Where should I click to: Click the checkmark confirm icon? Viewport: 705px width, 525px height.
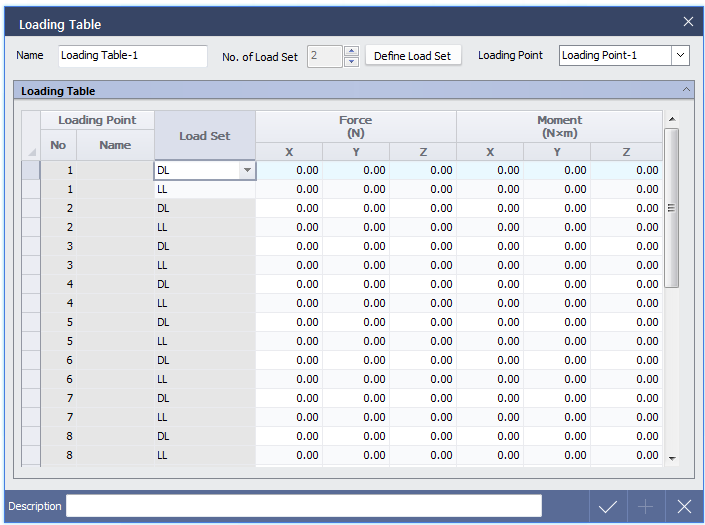point(607,507)
